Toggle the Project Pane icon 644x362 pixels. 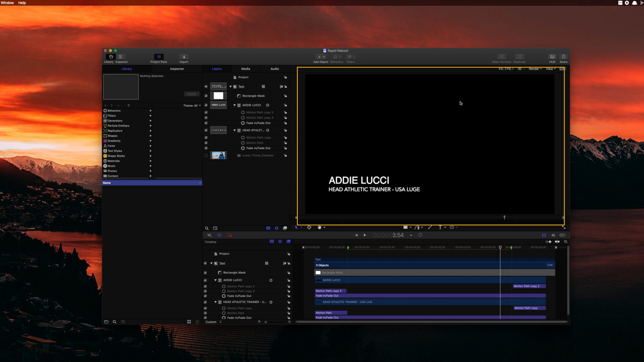pyautogui.click(x=158, y=57)
